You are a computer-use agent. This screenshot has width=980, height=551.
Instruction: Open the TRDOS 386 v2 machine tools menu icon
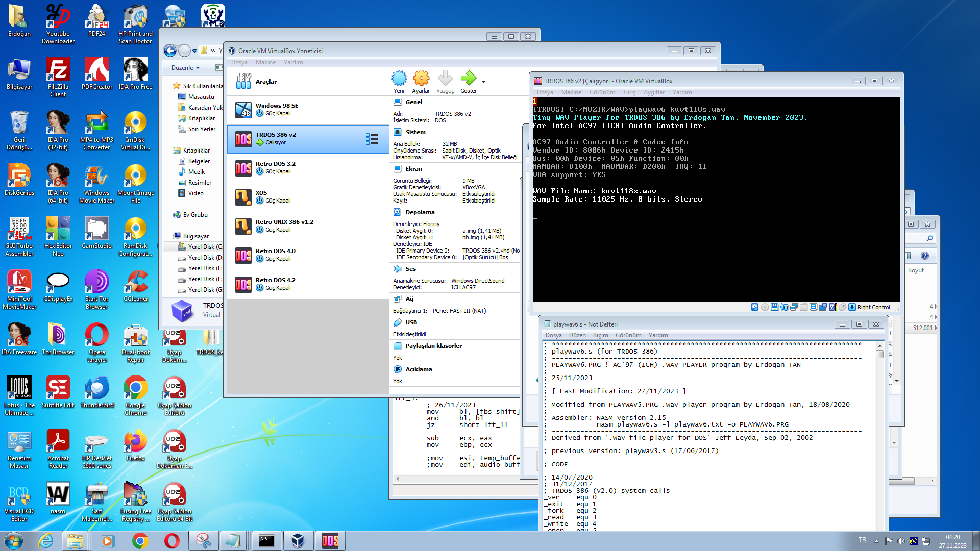coord(372,139)
